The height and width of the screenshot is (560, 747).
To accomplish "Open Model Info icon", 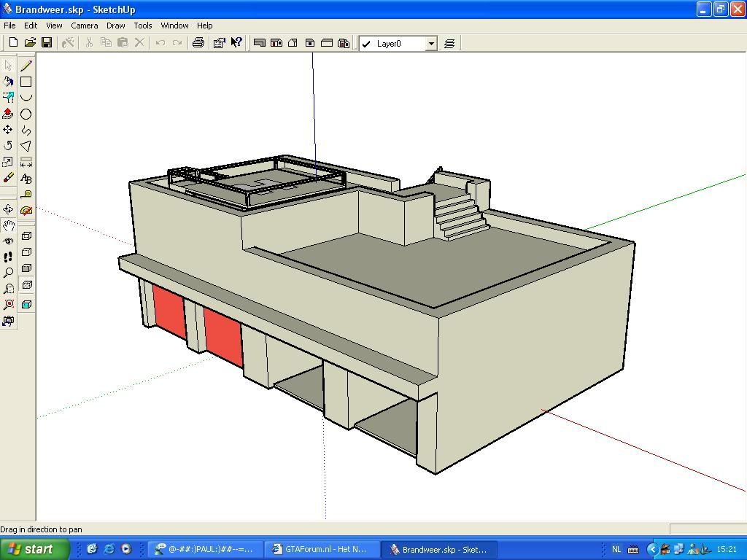I will [x=219, y=43].
